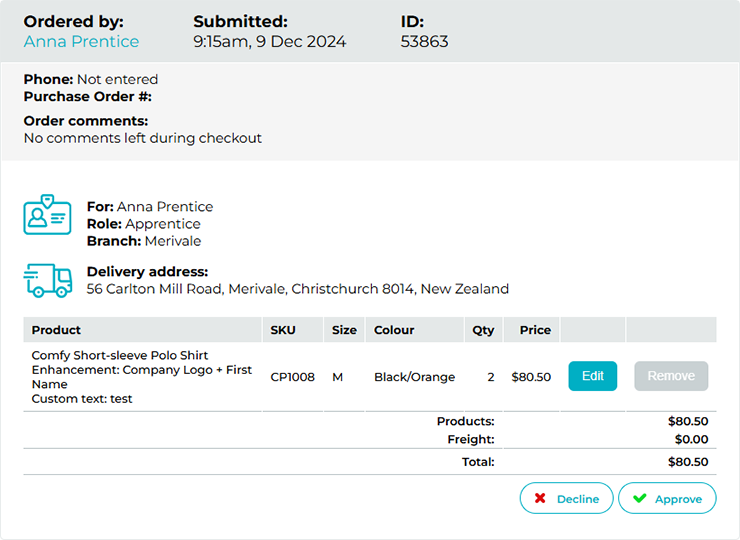Click the Price column header

point(535,330)
